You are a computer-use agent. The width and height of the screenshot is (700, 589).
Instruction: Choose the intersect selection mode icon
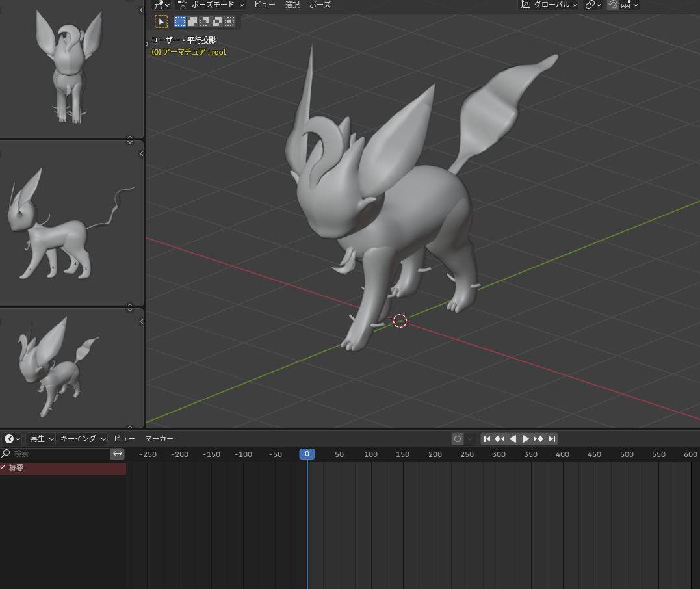[229, 21]
